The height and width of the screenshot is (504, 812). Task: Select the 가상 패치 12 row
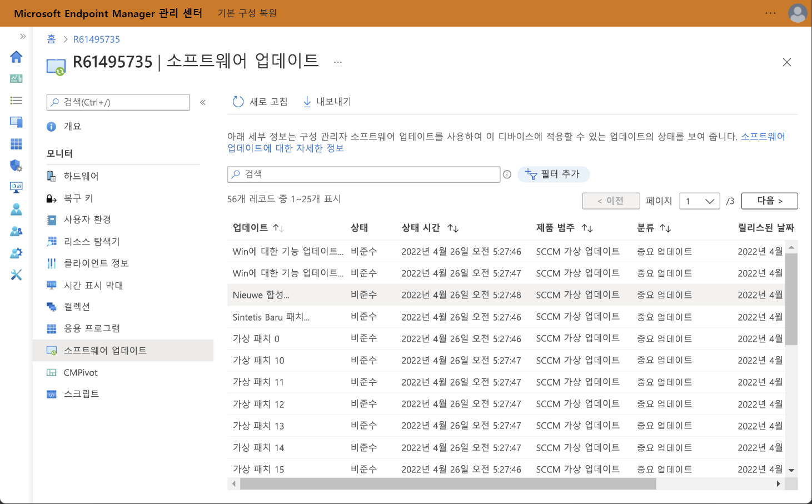[507, 404]
